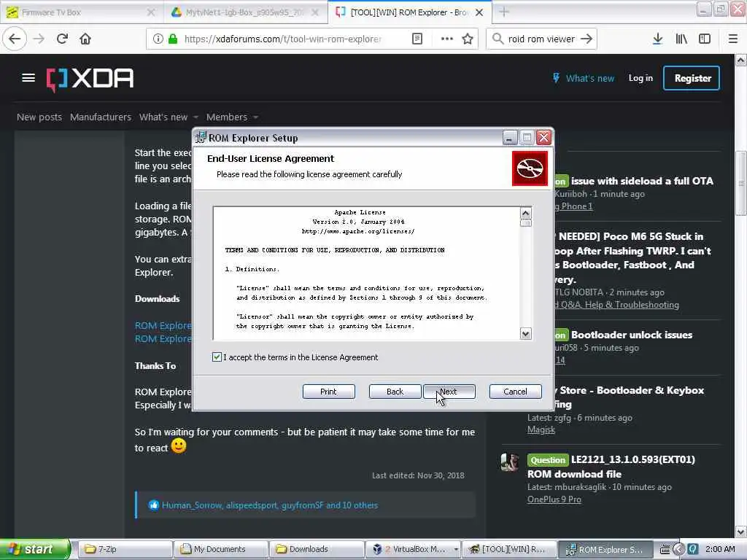Click the search go arrow

(587, 39)
